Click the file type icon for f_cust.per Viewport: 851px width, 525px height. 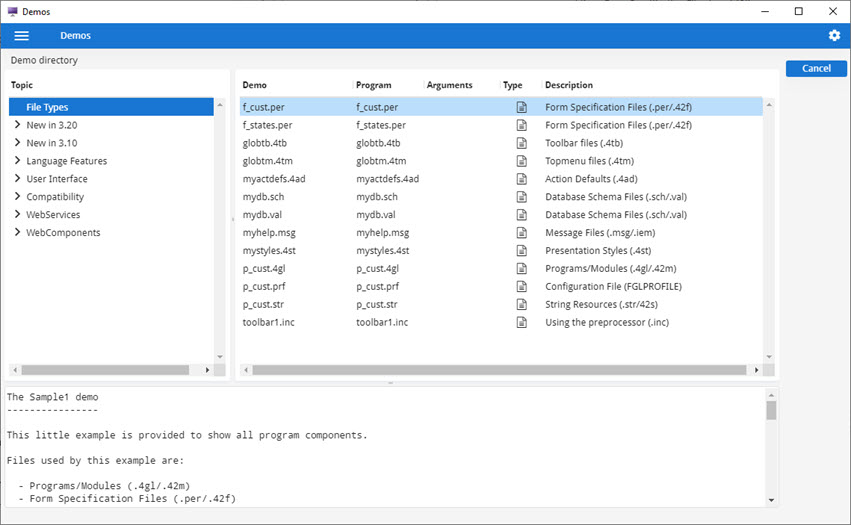point(522,107)
